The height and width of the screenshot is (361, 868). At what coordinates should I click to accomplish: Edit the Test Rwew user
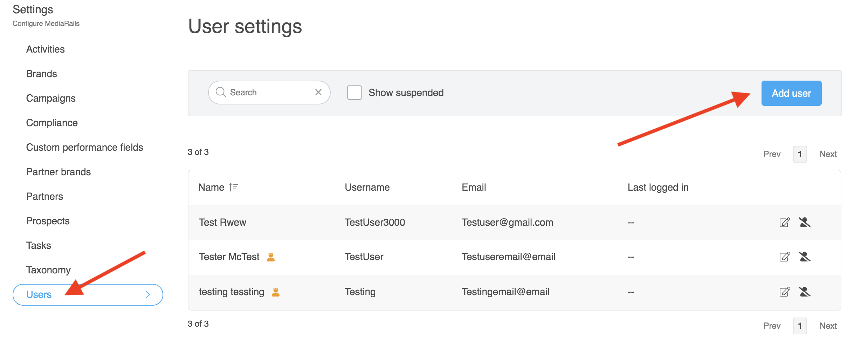tap(785, 223)
